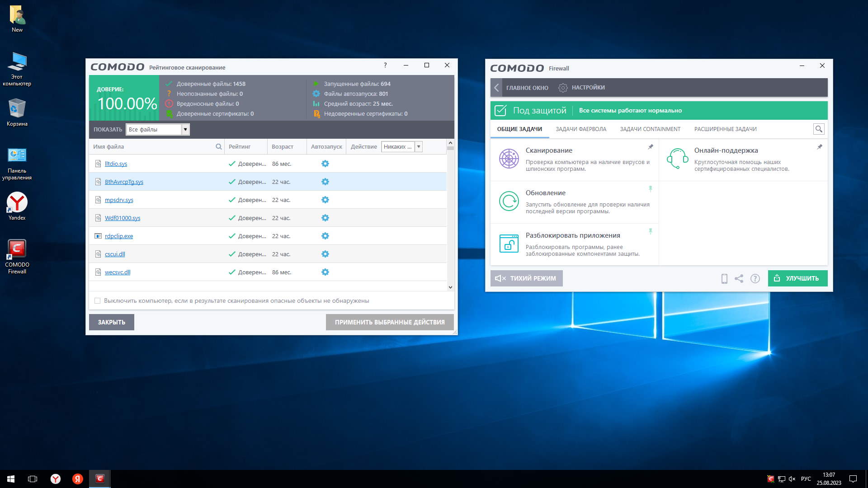868x488 pixels.
Task: Click autorun gear icon for rdpclip.exe
Action: 325,236
